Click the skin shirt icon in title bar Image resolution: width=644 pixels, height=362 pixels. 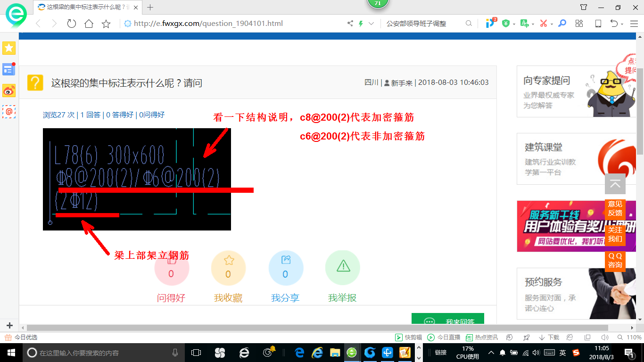pos(584,7)
